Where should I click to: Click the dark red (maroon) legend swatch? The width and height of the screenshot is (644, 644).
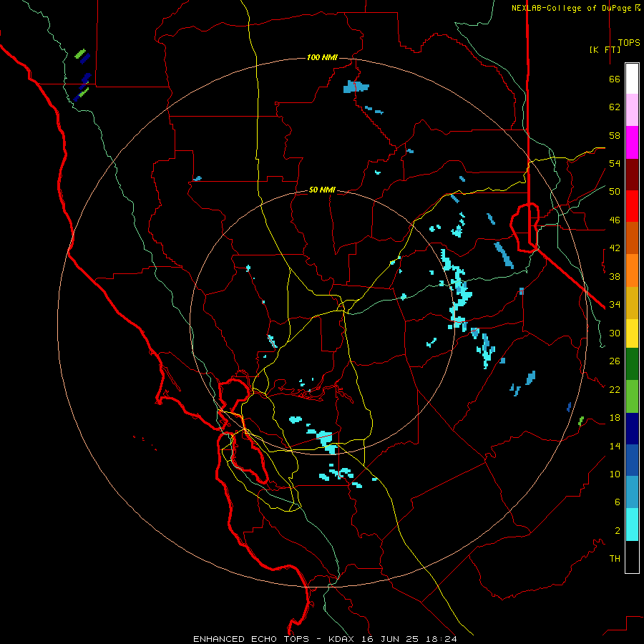pyautogui.click(x=632, y=175)
